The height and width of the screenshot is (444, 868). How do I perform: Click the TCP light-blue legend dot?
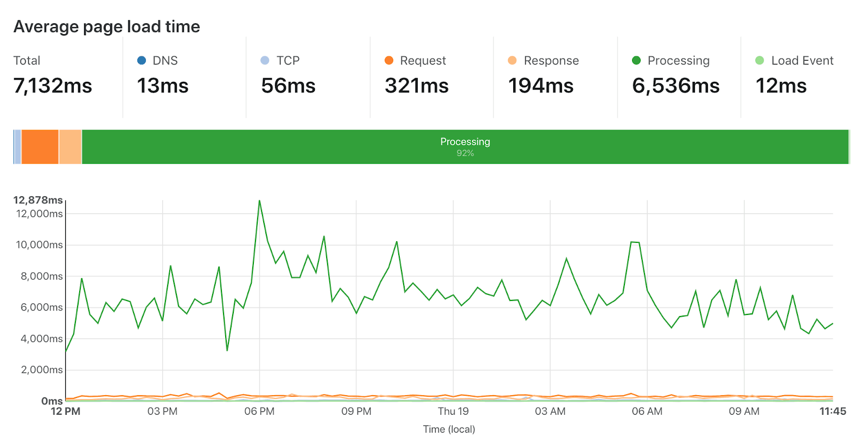tap(265, 60)
